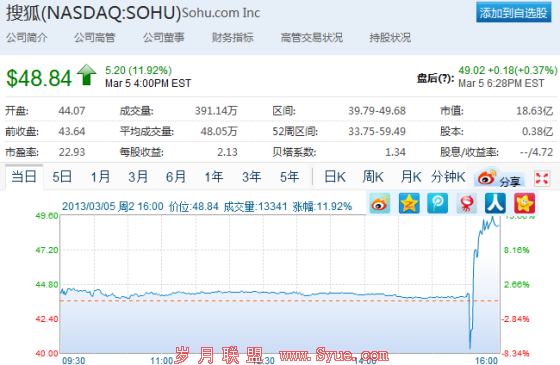Click the after-hours price 49.02
Image resolution: width=560 pixels, height=365 pixels.
tap(472, 70)
